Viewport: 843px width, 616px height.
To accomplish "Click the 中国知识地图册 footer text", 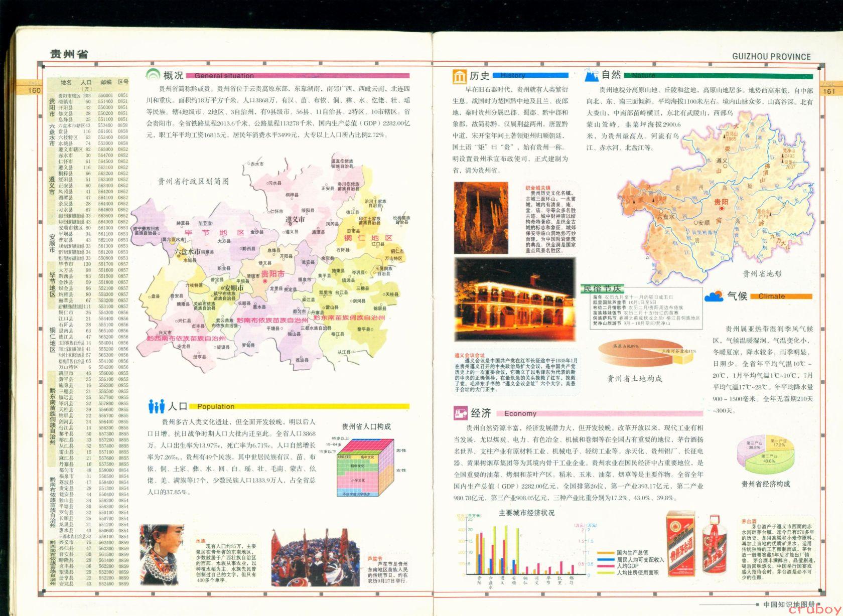I will tap(790, 605).
